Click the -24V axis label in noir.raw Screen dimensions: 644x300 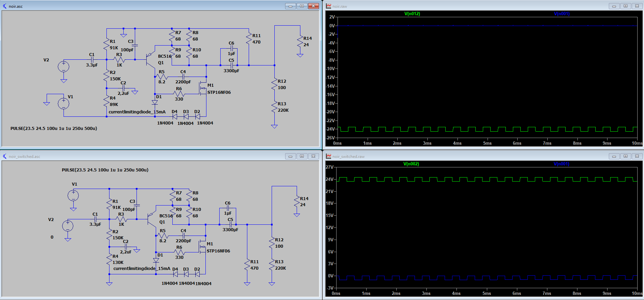(x=330, y=129)
